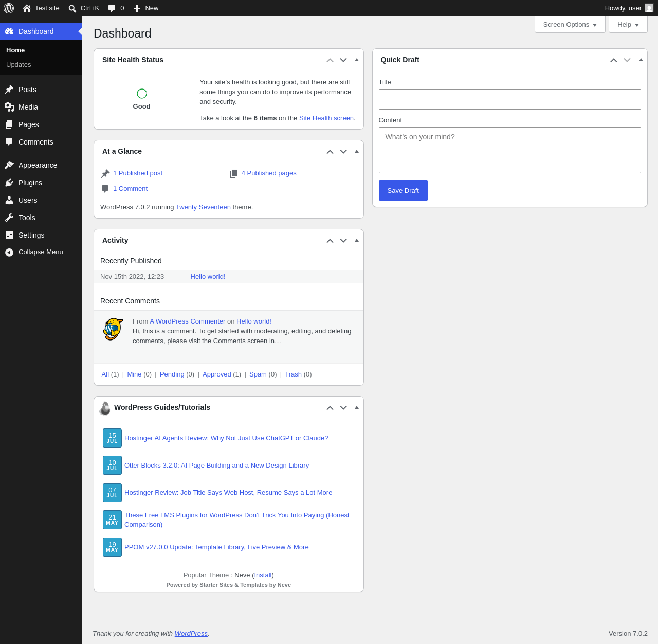658x644 pixels.
Task: Open A WordPress Commenter link
Action: (187, 321)
